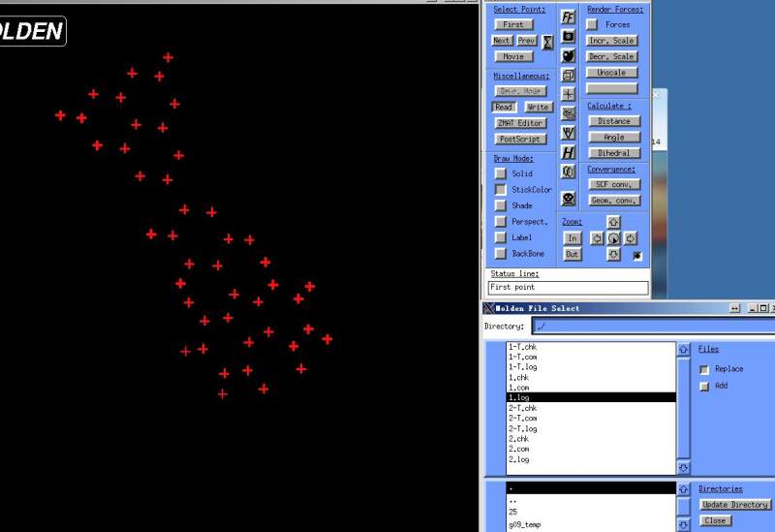The width and height of the screenshot is (775, 532).
Task: Open the Read file button
Action: tap(504, 107)
